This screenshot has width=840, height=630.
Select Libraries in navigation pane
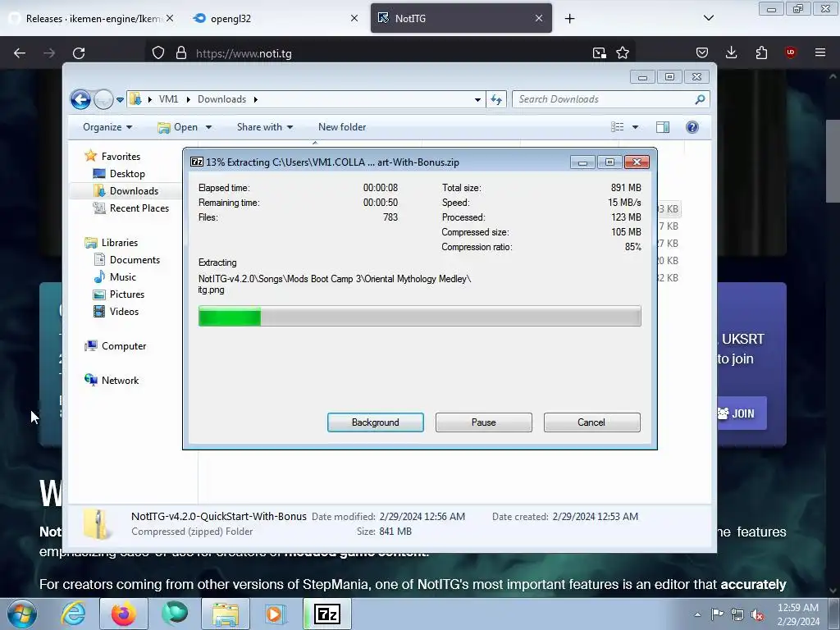[x=112, y=243]
